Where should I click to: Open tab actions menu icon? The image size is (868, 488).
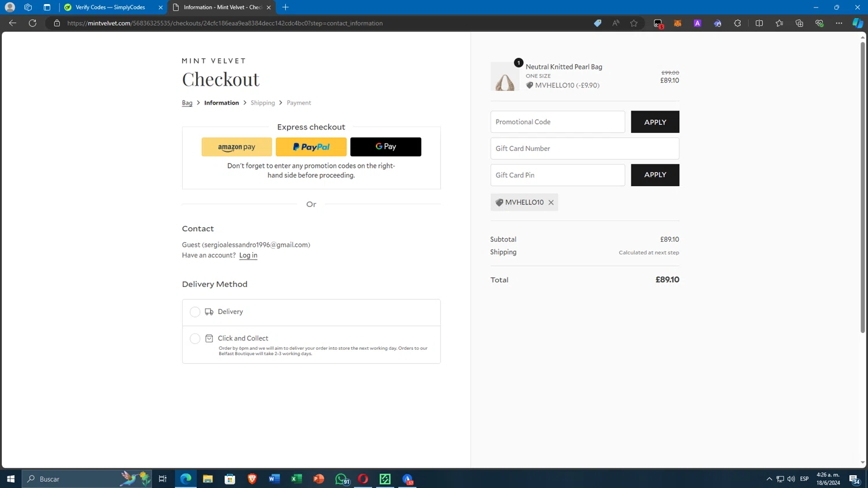click(47, 8)
